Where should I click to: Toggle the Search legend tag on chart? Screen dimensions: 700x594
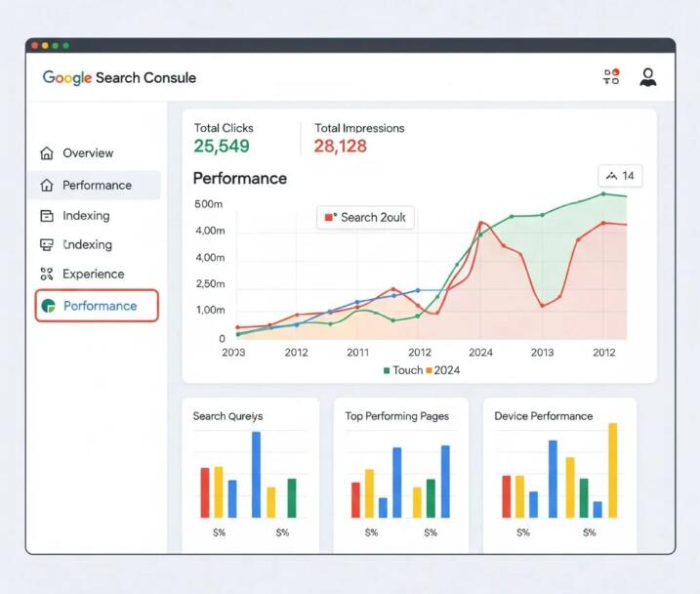pyautogui.click(x=366, y=218)
